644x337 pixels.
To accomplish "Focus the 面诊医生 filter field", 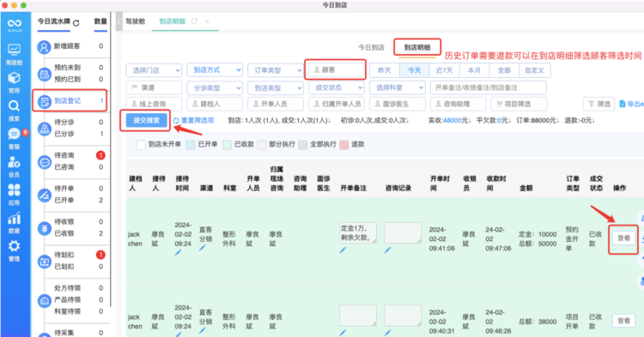I will tap(397, 104).
